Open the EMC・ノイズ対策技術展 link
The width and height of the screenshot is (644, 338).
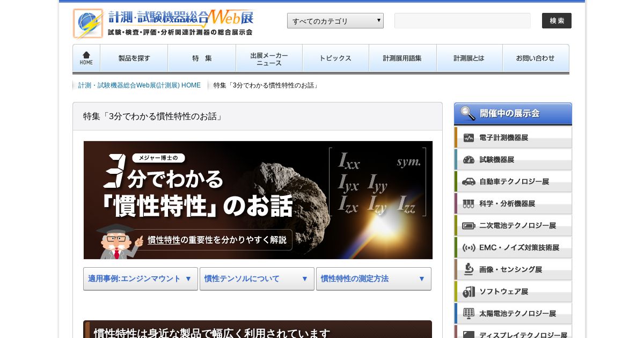[x=513, y=247]
